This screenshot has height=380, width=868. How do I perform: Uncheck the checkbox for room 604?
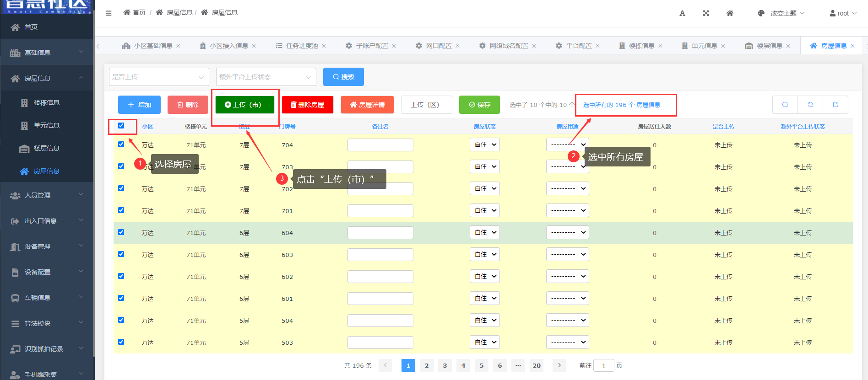[x=121, y=232]
